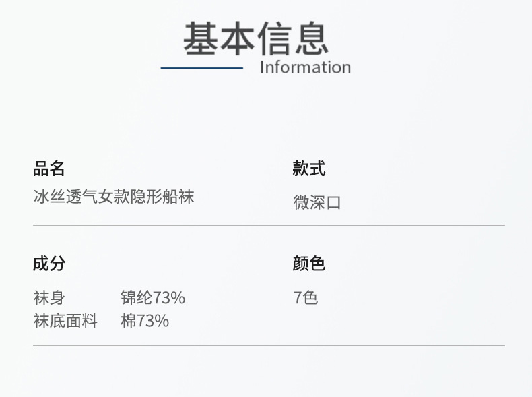Click the 基本信息 heading
This screenshot has width=532, height=397.
[256, 38]
